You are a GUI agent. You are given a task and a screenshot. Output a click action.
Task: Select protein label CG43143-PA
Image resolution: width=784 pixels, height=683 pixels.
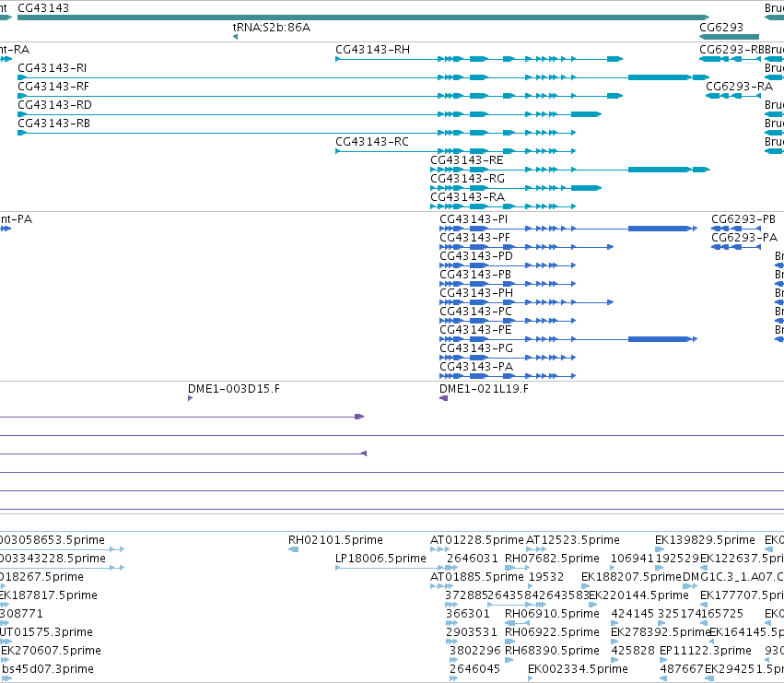(476, 367)
